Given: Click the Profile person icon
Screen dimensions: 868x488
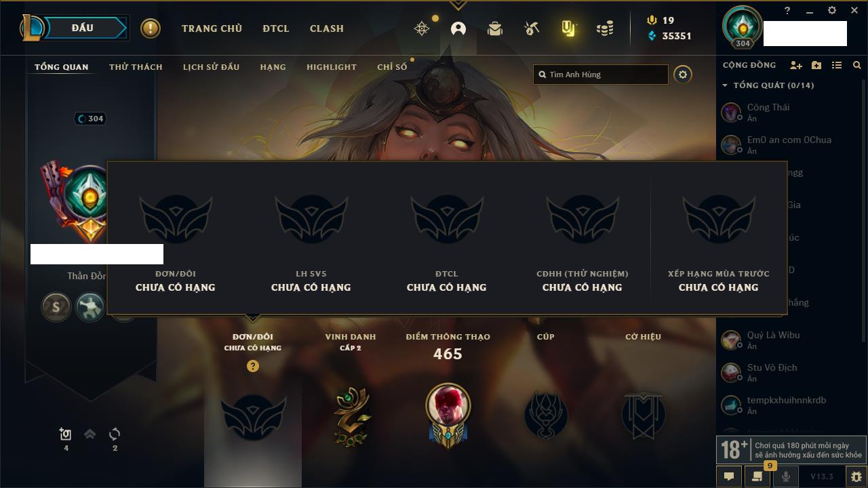Looking at the screenshot, I should (x=458, y=28).
